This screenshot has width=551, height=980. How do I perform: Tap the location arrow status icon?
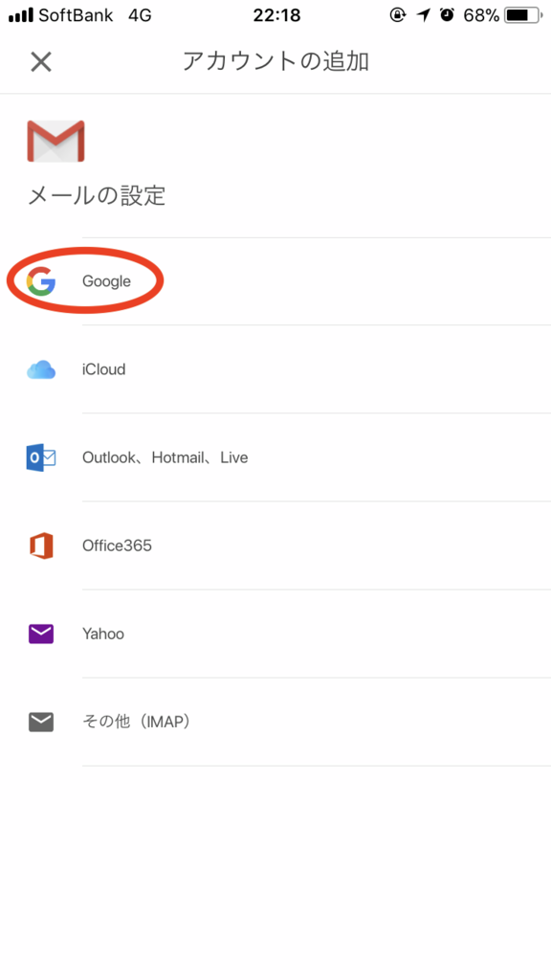(424, 15)
